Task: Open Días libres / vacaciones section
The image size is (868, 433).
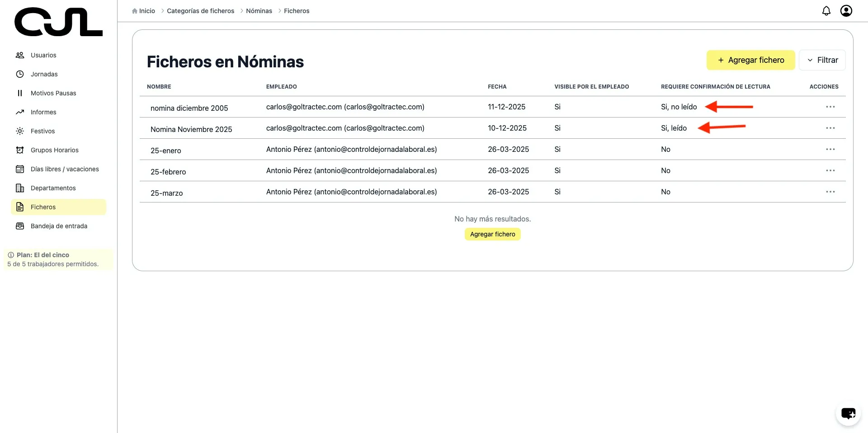Action: [x=65, y=169]
